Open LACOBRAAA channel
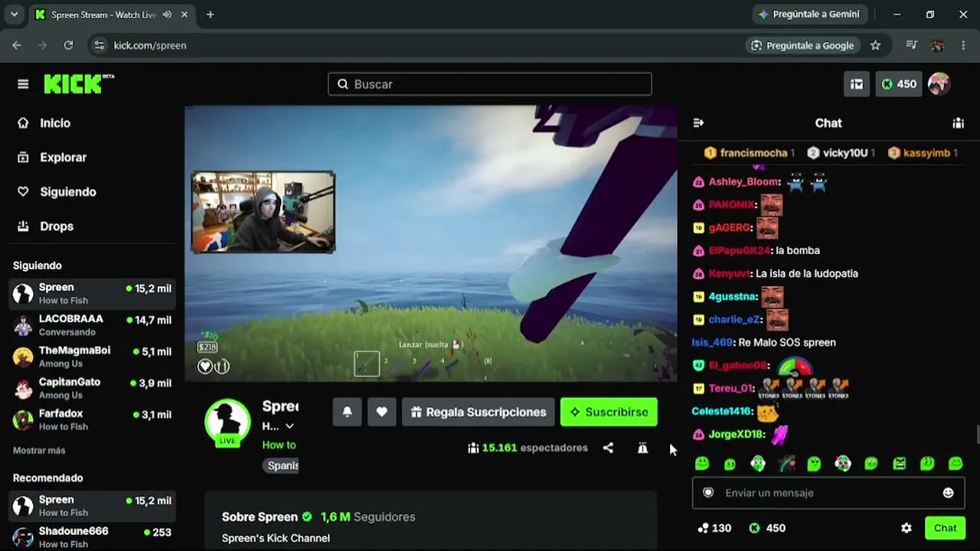Viewport: 980px width, 551px height. click(x=92, y=325)
